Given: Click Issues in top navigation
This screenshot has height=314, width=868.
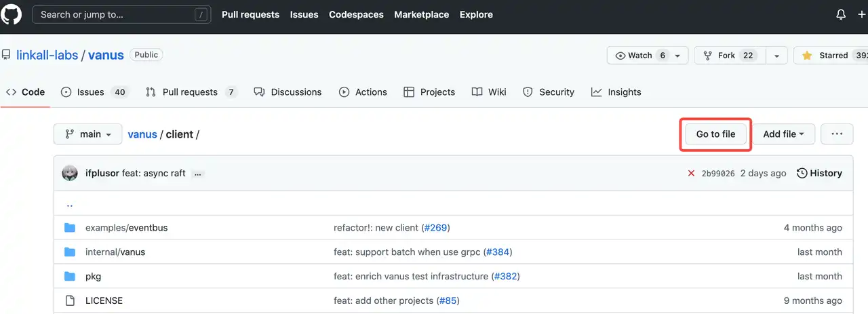Looking at the screenshot, I should tap(304, 14).
